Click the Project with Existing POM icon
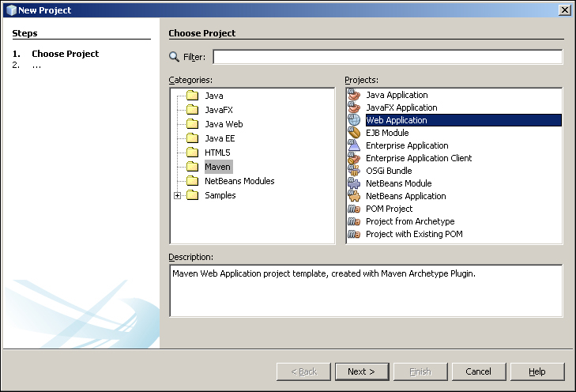576x392 pixels. [x=354, y=234]
